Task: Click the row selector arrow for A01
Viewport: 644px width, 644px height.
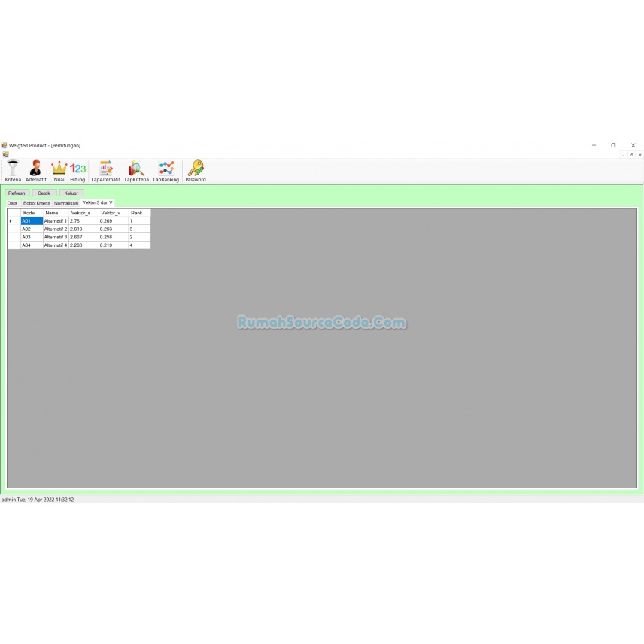Action: (x=14, y=221)
